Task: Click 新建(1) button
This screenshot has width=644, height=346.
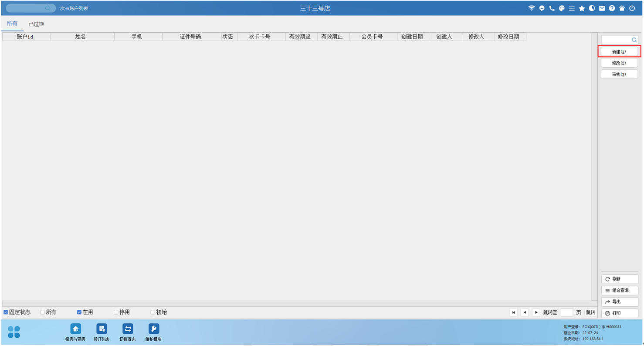Action: [619, 51]
